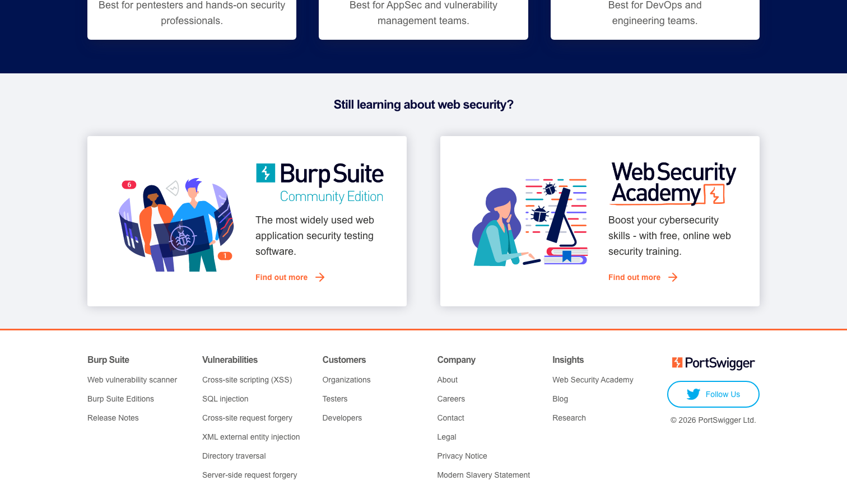Visit Cross-site request forgery page
847x504 pixels.
coord(247,418)
